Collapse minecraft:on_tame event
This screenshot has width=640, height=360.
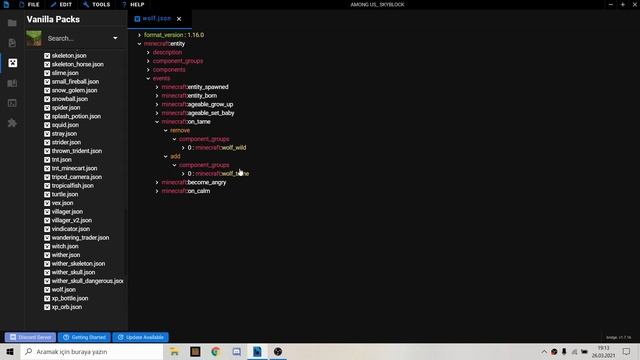coord(157,122)
